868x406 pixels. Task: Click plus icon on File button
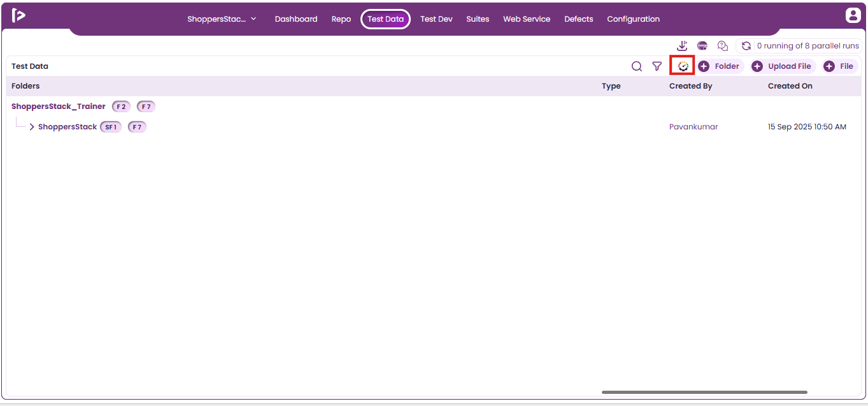[829, 66]
